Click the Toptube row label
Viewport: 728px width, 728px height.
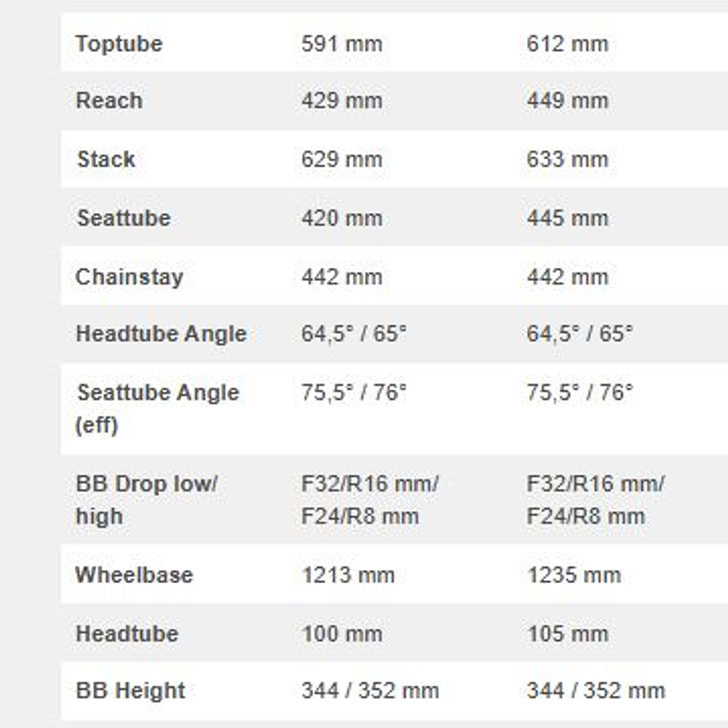(x=119, y=44)
